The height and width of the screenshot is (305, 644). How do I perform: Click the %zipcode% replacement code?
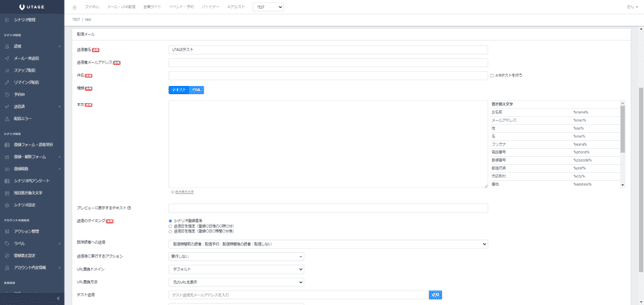[x=582, y=160]
